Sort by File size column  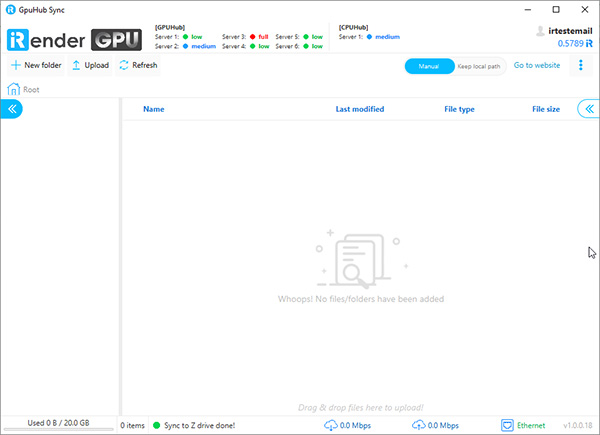point(546,109)
